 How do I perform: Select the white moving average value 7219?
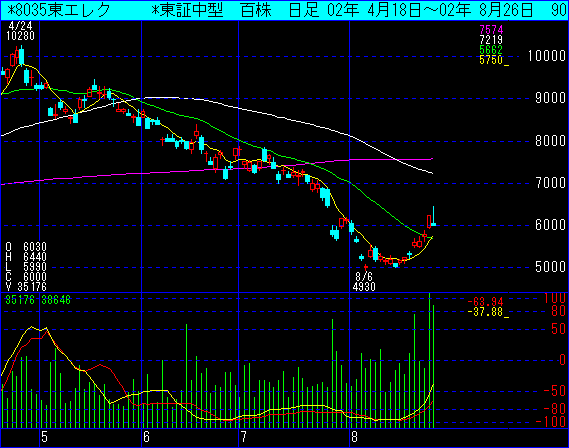(x=491, y=40)
